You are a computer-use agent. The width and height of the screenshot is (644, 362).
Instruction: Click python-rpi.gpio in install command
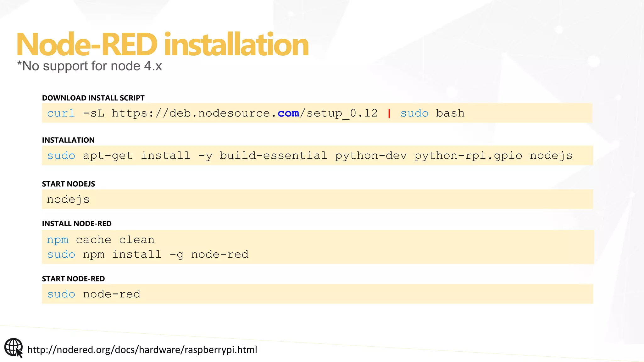pos(468,156)
